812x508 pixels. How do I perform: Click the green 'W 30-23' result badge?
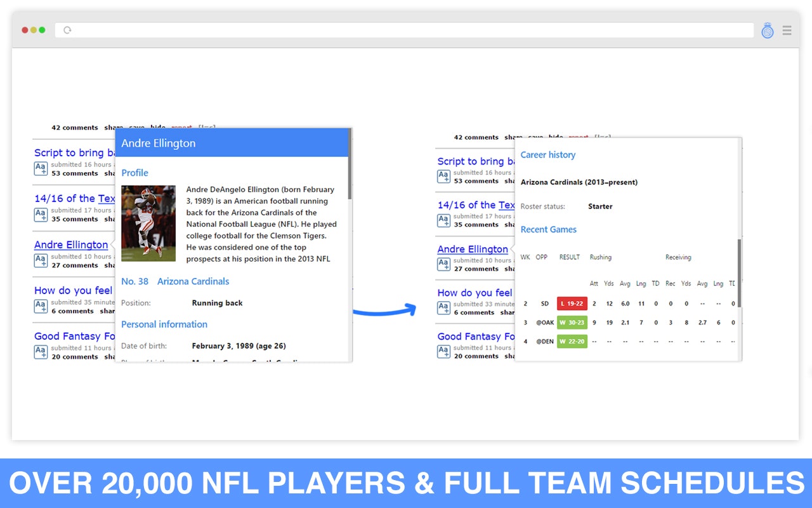tap(572, 323)
